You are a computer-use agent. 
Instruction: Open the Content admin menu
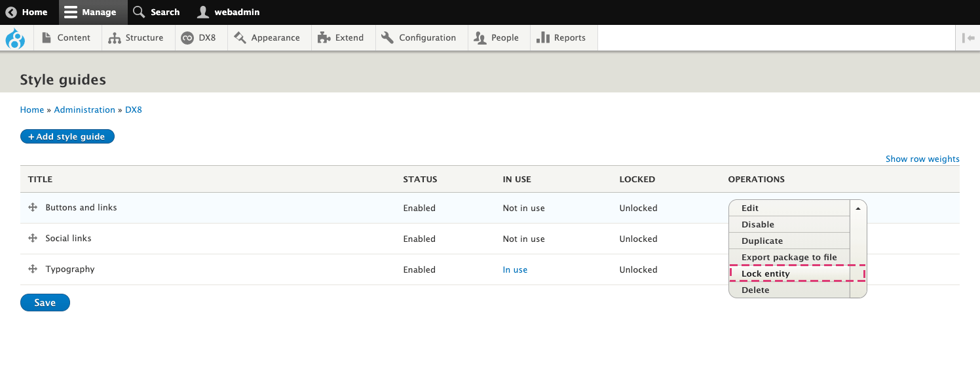tap(66, 38)
